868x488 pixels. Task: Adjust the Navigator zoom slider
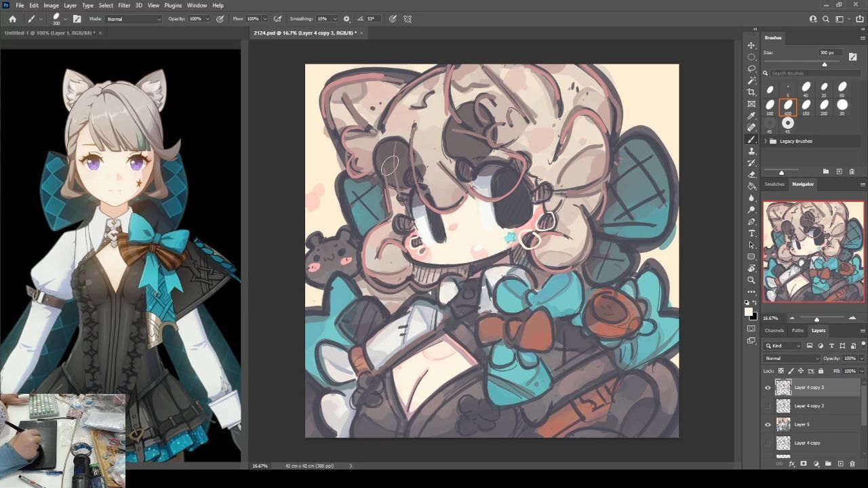816,319
